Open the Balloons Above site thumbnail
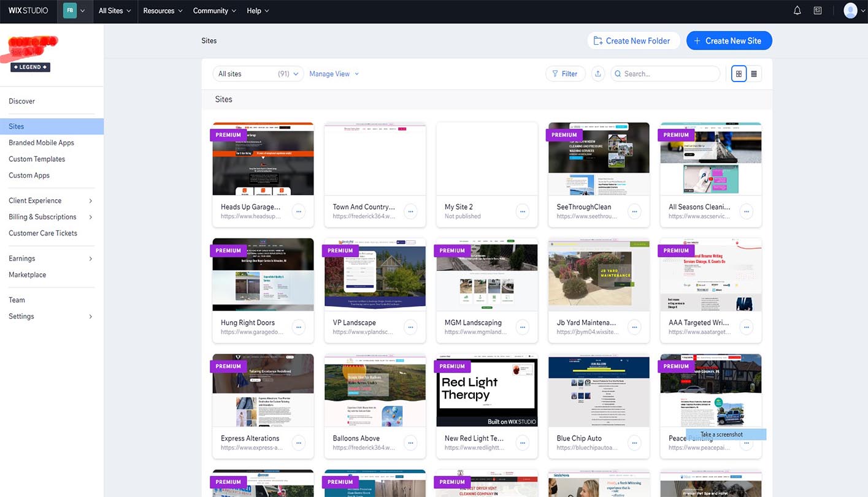Image resolution: width=868 pixels, height=497 pixels. 375,390
